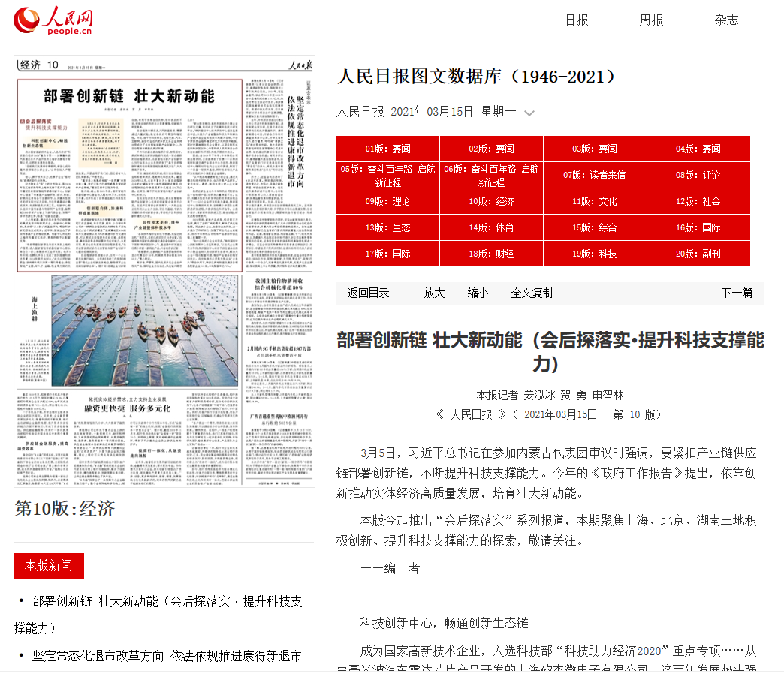This screenshot has width=784, height=674.
Task: View 20版：副刊 page
Action: click(x=698, y=254)
